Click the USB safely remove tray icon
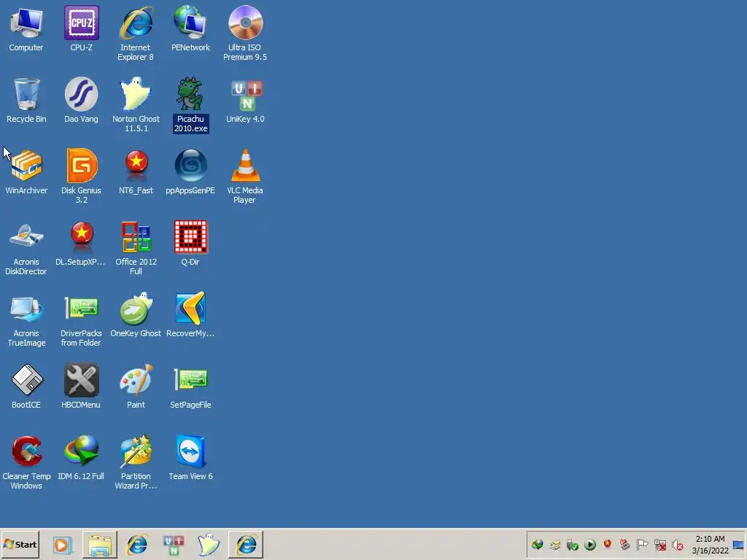Viewport: 747px width, 560px height. tap(572, 545)
